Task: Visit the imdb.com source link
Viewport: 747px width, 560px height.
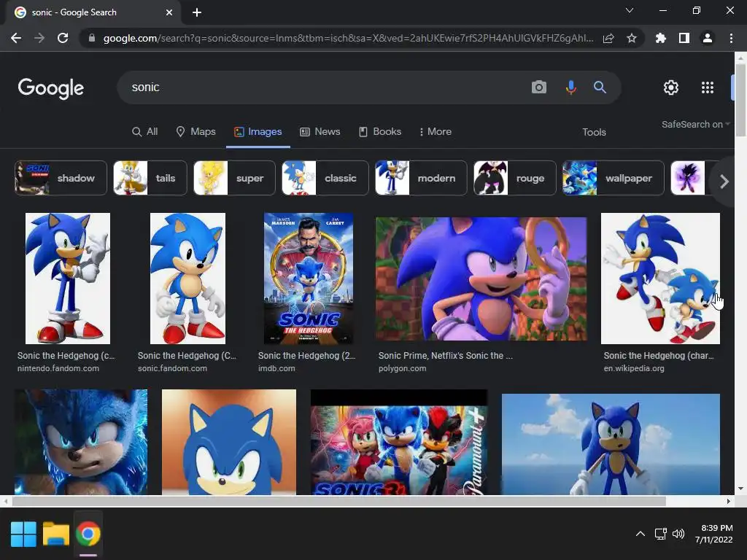Action: [x=276, y=368]
